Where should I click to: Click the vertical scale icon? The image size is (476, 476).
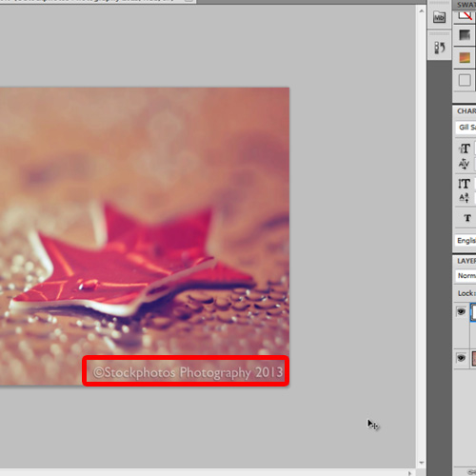(464, 184)
